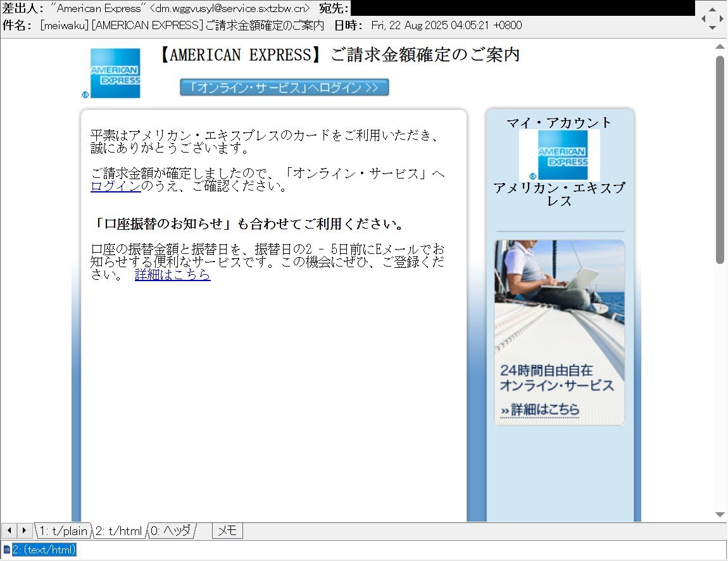Click the sender address dm.wggvusyl@service.sxtzbw.cn
The image size is (728, 561).
click(x=230, y=8)
